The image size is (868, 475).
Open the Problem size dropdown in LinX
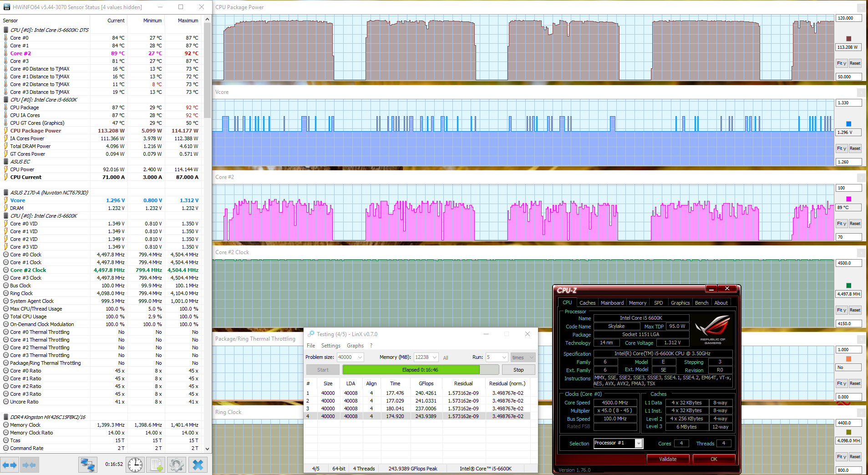[360, 358]
